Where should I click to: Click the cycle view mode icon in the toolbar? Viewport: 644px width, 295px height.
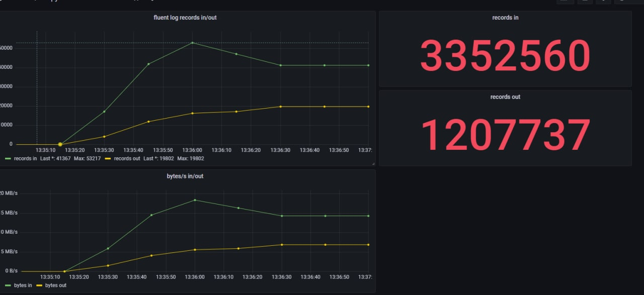point(603,2)
